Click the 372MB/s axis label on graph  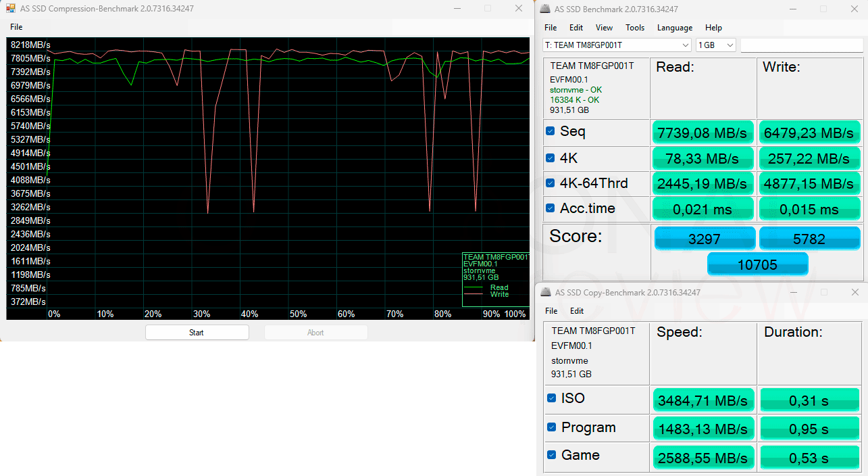click(28, 302)
